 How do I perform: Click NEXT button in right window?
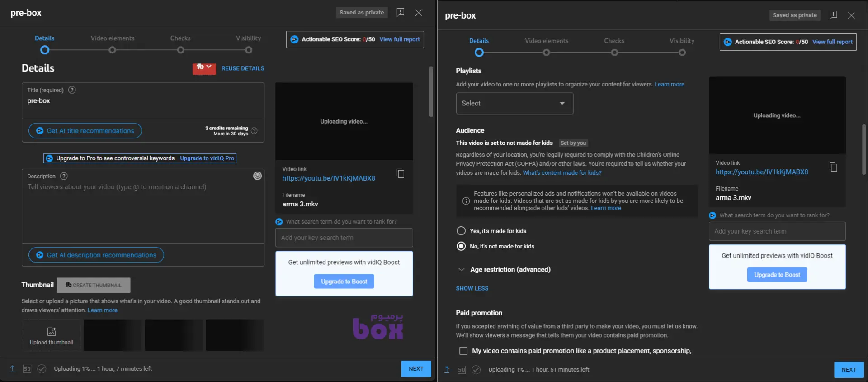tap(849, 370)
